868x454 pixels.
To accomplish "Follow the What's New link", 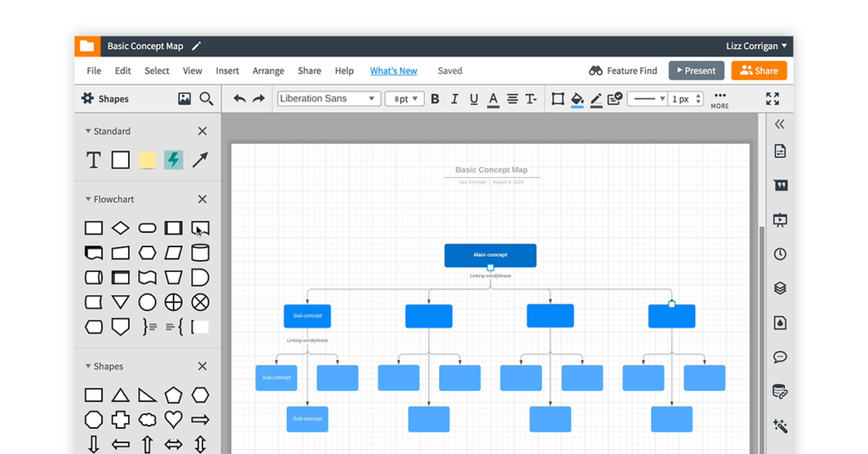I will [x=393, y=71].
